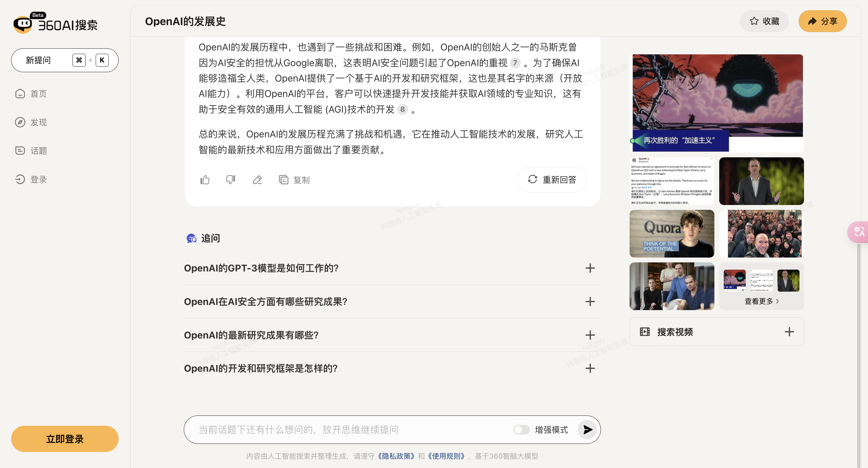Screen dimensions: 868x468
Task: Open 首页 home in sidebar
Action: click(x=31, y=94)
